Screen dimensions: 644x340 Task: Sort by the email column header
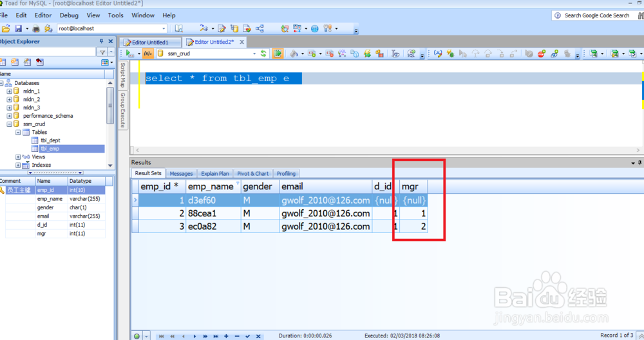click(x=326, y=187)
